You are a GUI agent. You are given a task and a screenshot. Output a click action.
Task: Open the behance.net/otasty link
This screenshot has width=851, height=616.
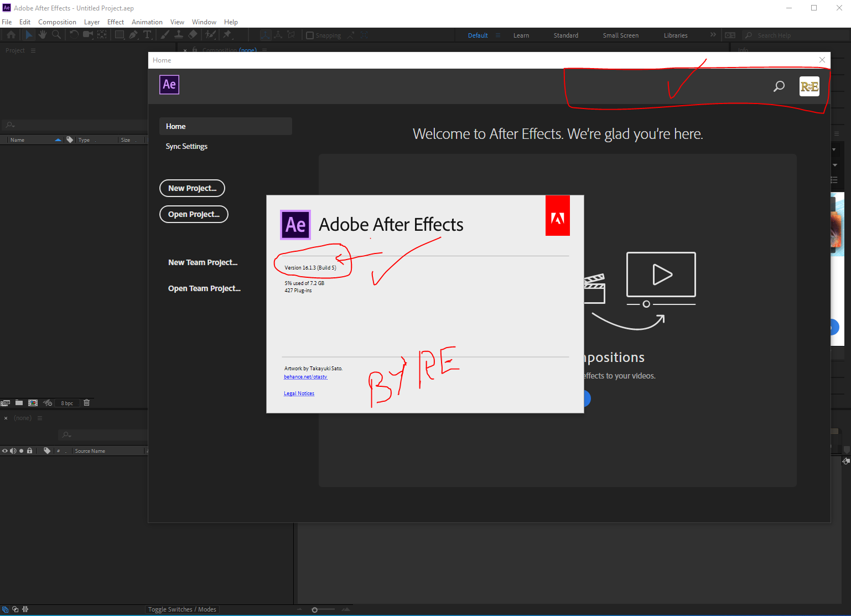[305, 377]
